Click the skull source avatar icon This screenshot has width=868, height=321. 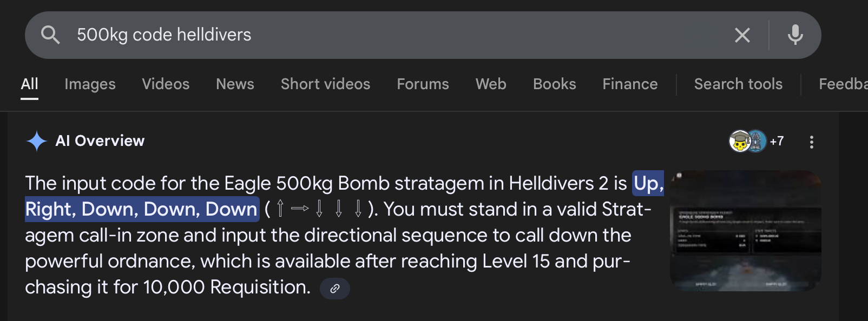(x=739, y=141)
